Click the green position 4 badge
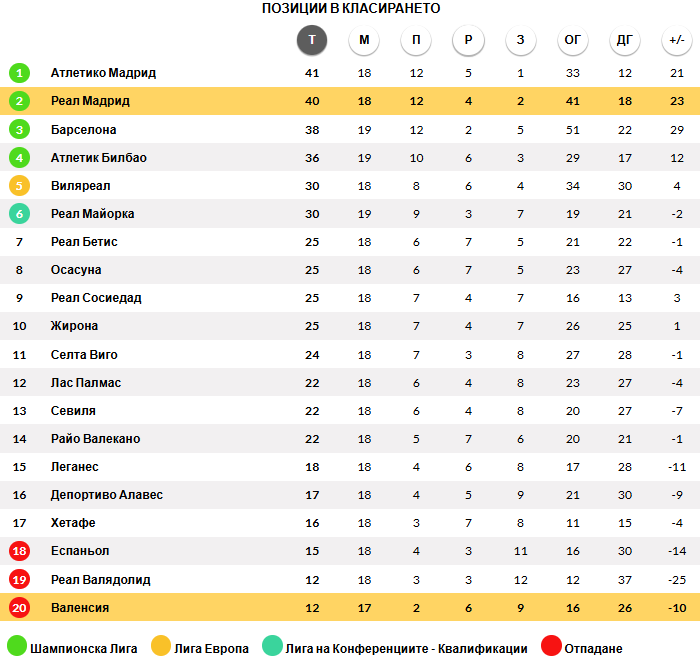The image size is (700, 659). 19,158
